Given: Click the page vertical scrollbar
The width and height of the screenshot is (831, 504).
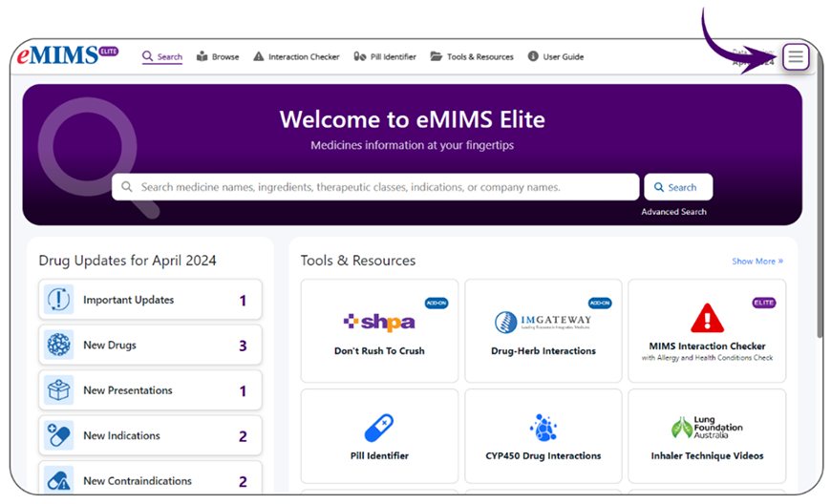Looking at the screenshot, I should click(x=820, y=196).
